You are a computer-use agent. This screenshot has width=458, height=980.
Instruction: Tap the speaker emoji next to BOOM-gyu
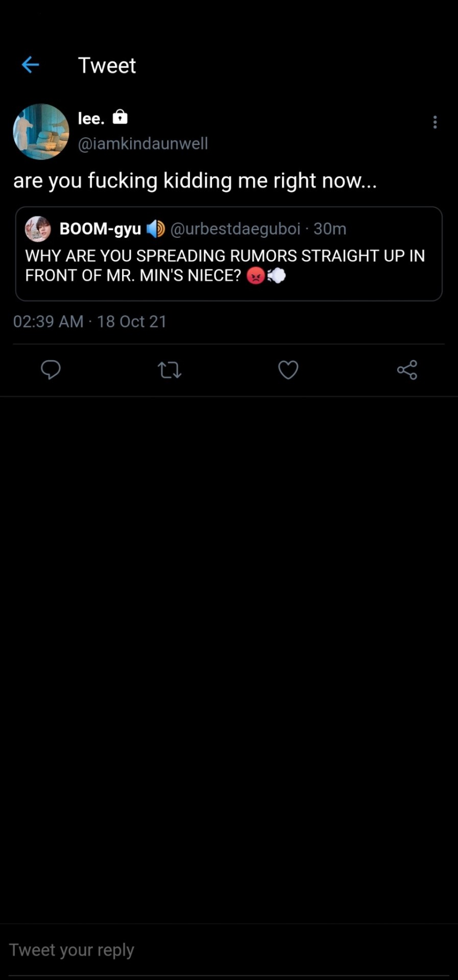[156, 229]
